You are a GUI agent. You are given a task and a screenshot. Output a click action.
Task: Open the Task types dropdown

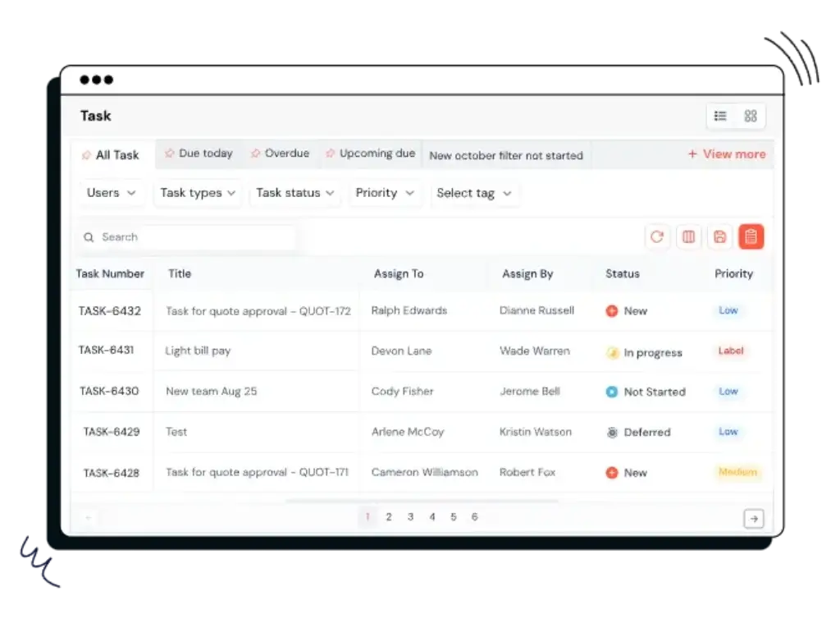click(x=198, y=193)
